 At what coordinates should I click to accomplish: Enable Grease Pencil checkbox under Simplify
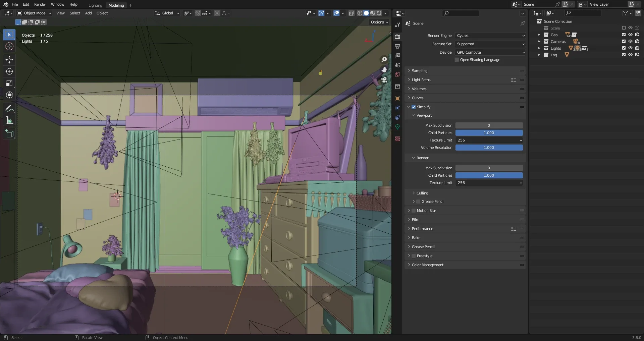click(x=418, y=202)
